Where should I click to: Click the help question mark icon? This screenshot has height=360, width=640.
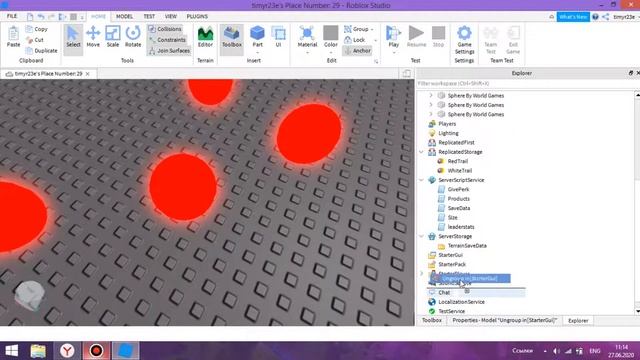pyautogui.click(x=596, y=17)
